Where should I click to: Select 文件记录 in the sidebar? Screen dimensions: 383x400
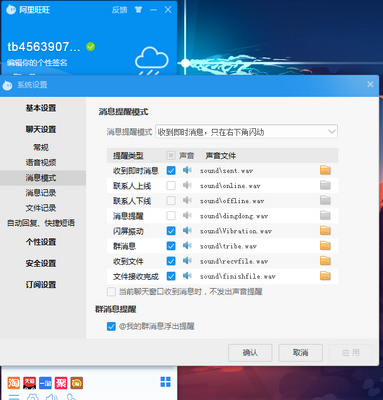41,208
